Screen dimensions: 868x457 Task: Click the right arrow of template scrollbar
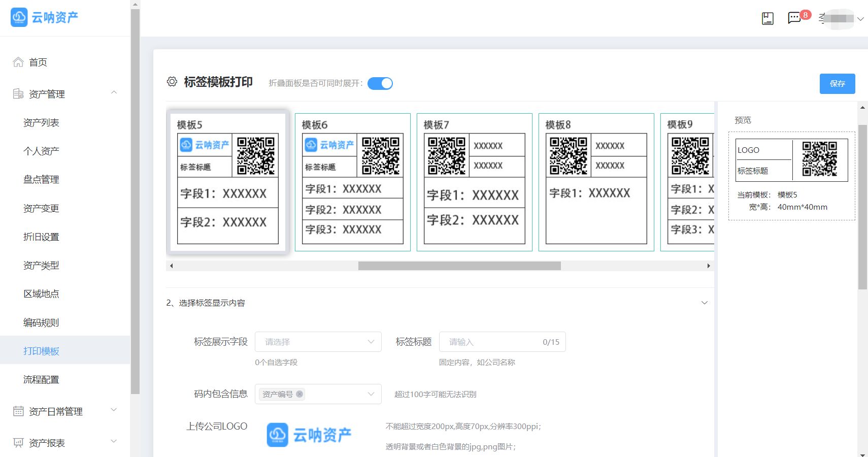[x=709, y=266]
